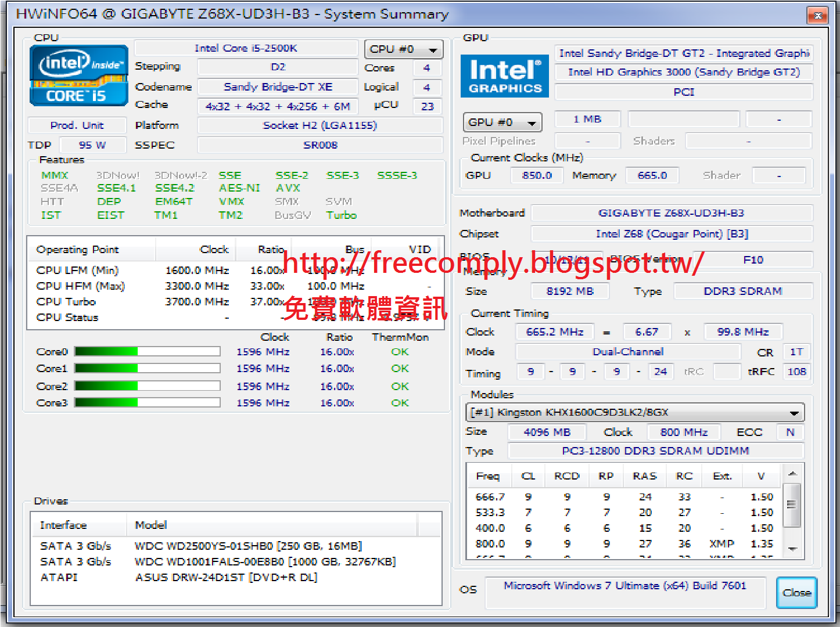Click the Dual-Channel mode field
840x627 pixels.
(x=628, y=352)
